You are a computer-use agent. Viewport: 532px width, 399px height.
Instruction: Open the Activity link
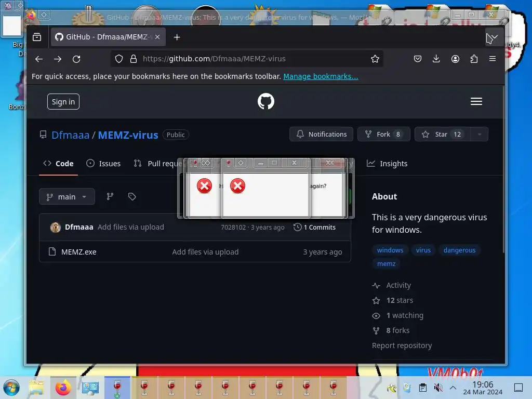point(392,285)
